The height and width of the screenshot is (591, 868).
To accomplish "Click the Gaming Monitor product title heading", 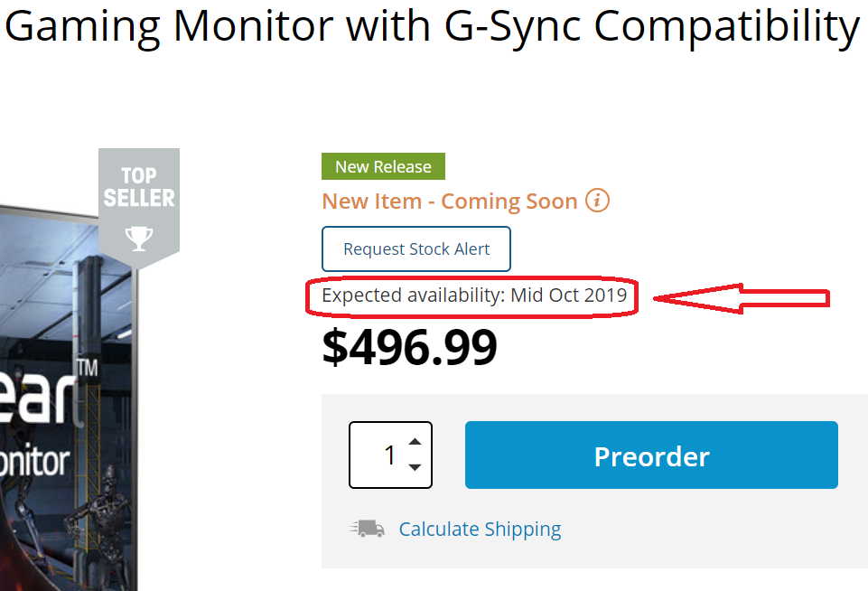I will 432,27.
